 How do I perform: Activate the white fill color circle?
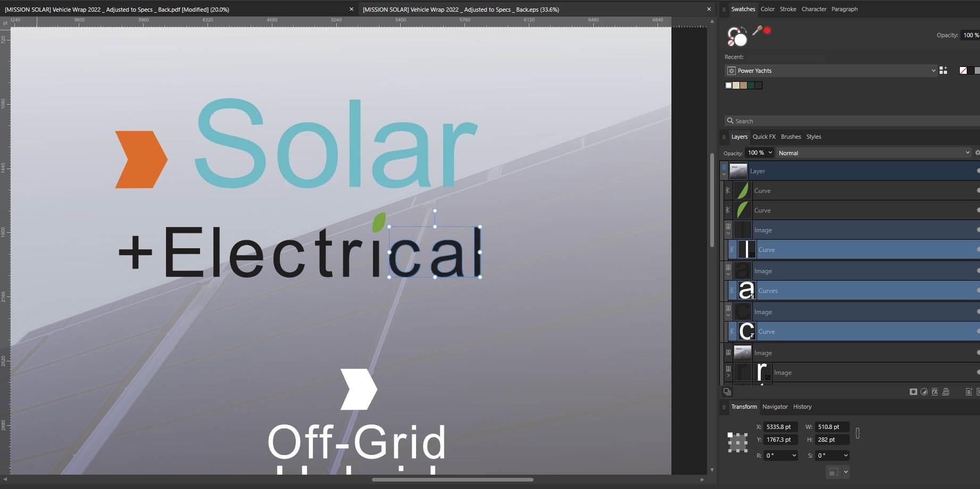pyautogui.click(x=741, y=39)
